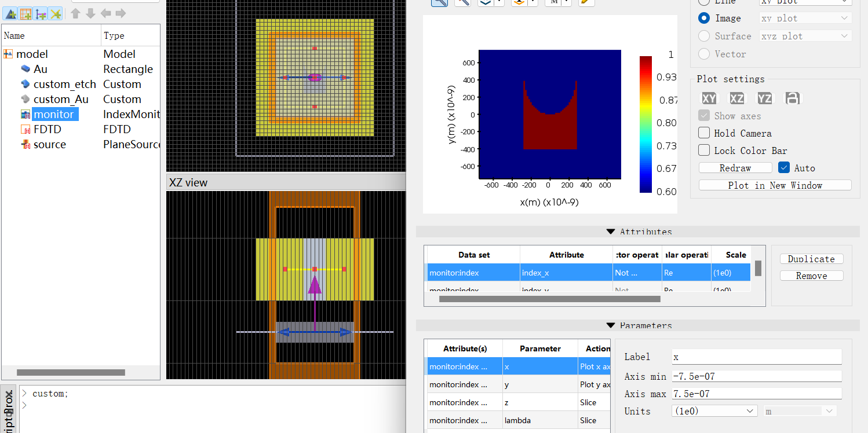Click the Redraw button
This screenshot has height=433, width=868.
(735, 168)
